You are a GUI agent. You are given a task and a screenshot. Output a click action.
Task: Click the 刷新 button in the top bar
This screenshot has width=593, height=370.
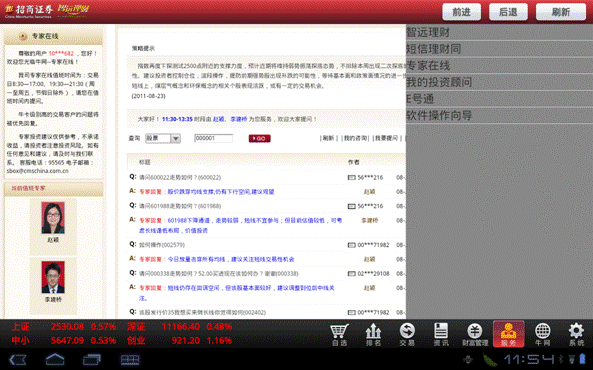(x=561, y=12)
